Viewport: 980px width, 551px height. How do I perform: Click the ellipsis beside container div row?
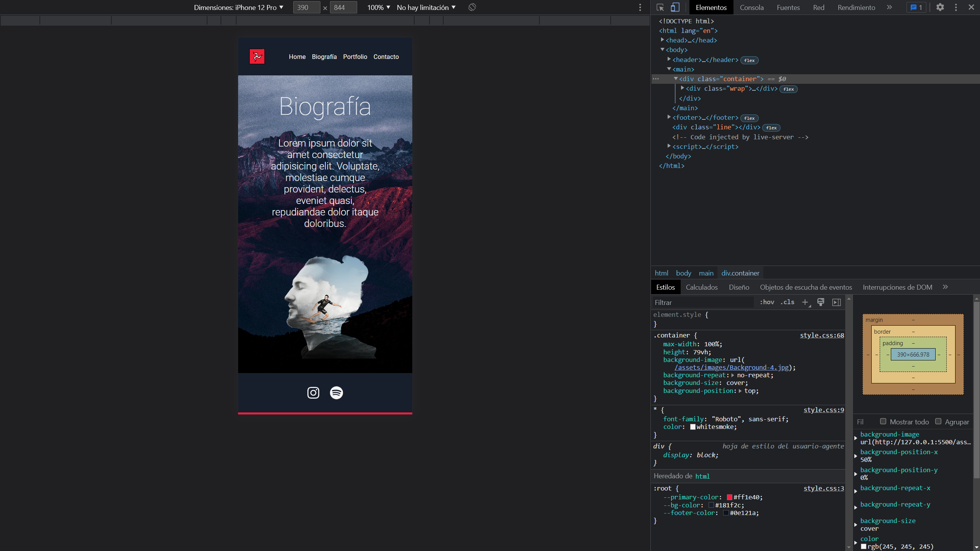pyautogui.click(x=656, y=79)
